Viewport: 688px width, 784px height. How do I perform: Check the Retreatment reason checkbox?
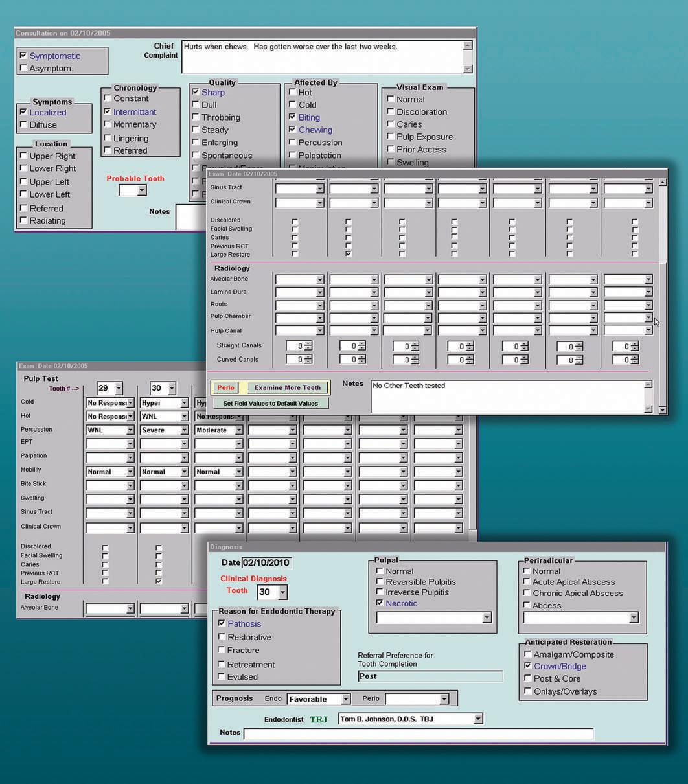(222, 664)
